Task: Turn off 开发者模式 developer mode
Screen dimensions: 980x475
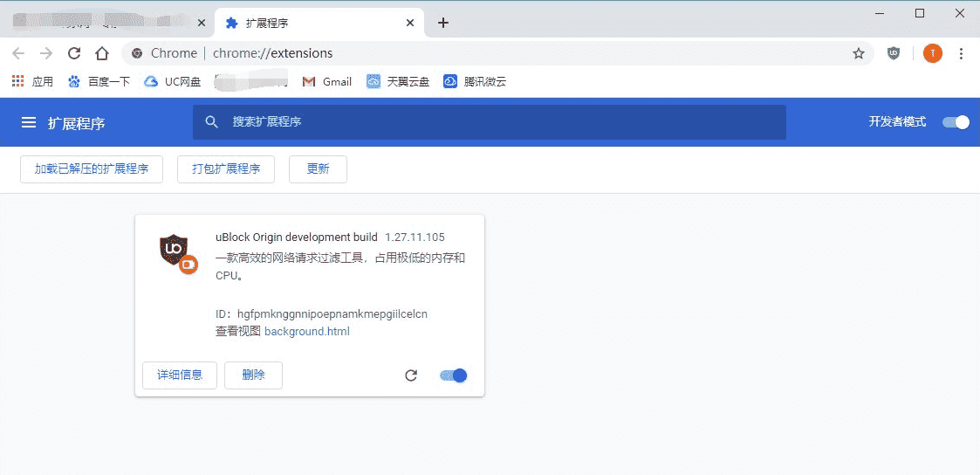Action: [956, 122]
